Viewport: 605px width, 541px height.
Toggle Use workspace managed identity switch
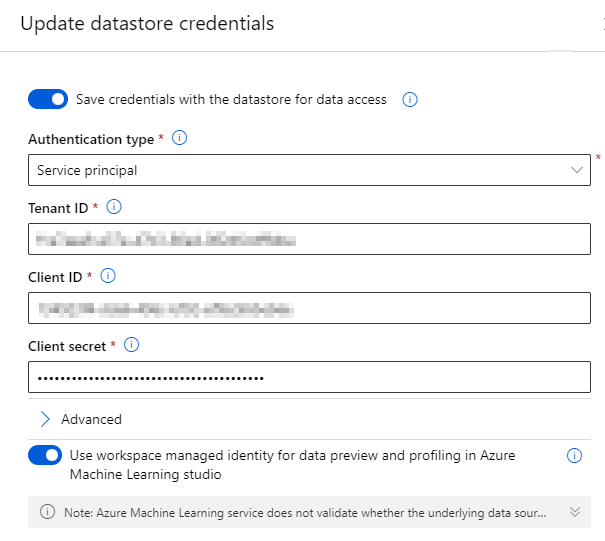[45, 455]
